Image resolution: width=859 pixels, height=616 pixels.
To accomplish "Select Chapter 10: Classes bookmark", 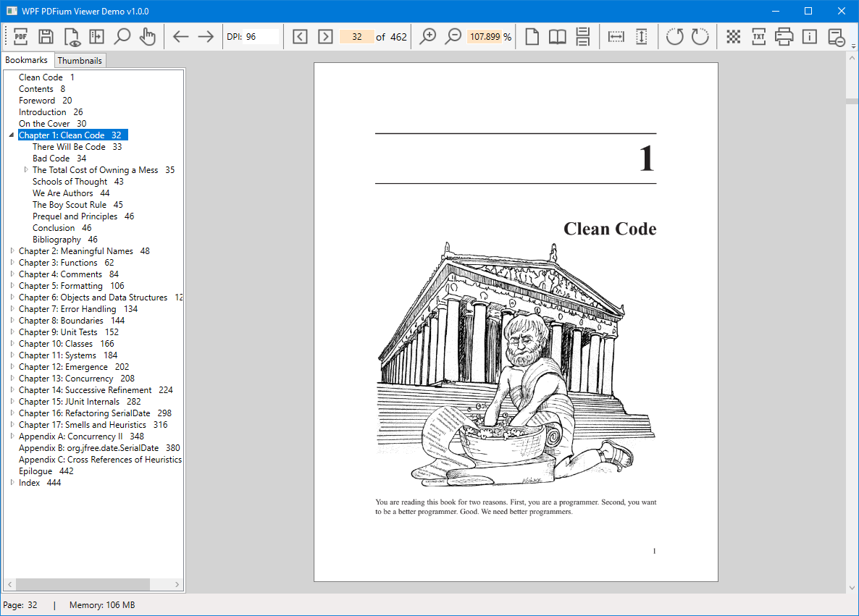I will (x=67, y=344).
